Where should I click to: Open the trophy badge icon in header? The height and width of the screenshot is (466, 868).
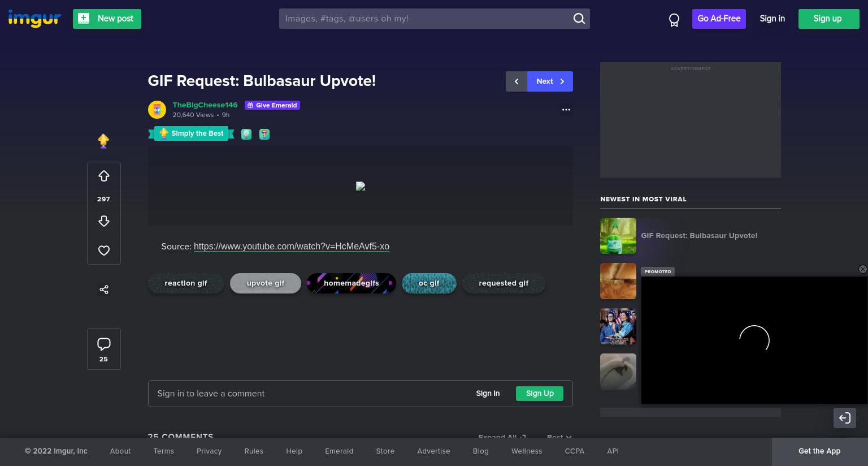click(x=674, y=20)
